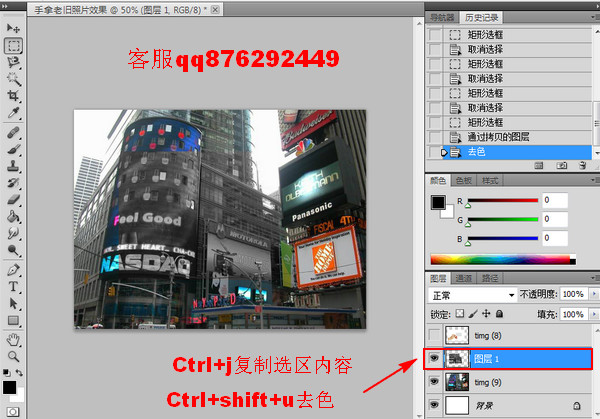Select the Hand tool
Screen dimensions: 600x419
point(13,340)
